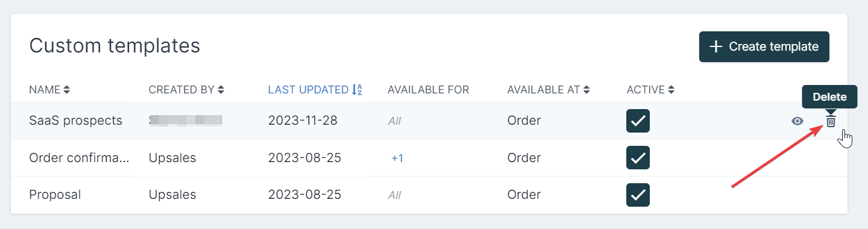The width and height of the screenshot is (868, 229).
Task: Click the 2023-11-28 date cell
Action: [x=303, y=121]
